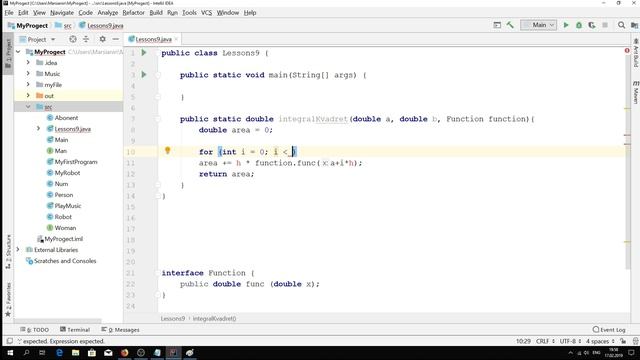Open the File menu
Image resolution: width=640 pixels, height=360 pixels.
pos(9,13)
